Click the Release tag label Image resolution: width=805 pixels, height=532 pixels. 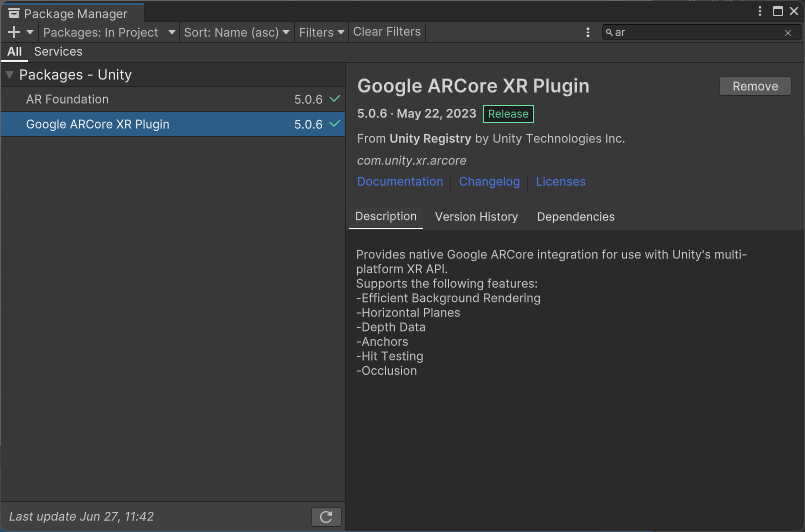508,114
